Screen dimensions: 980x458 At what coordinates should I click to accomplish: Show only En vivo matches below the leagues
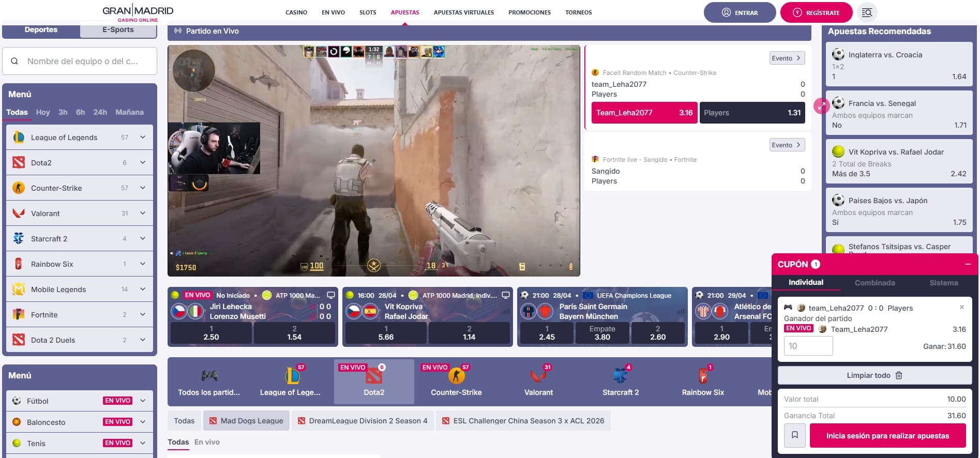click(207, 442)
